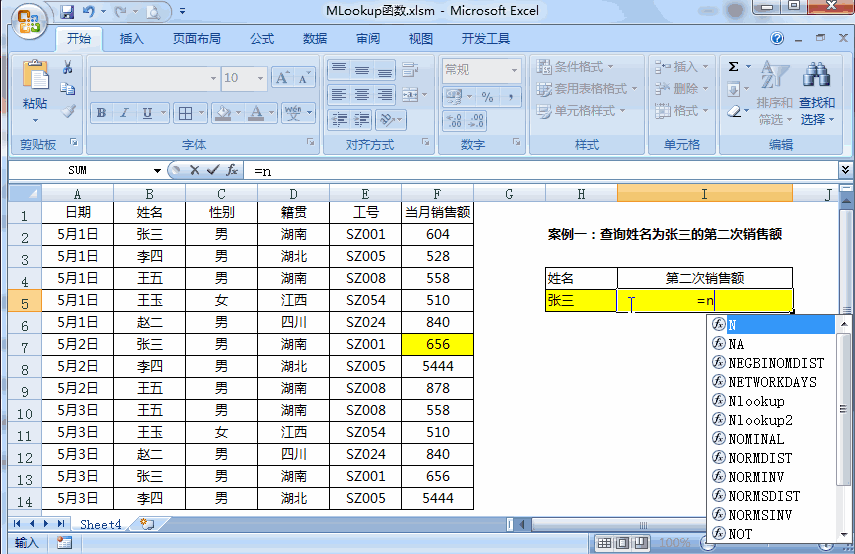
Task: Switch to the 插入 ribbon tab
Action: [x=131, y=38]
